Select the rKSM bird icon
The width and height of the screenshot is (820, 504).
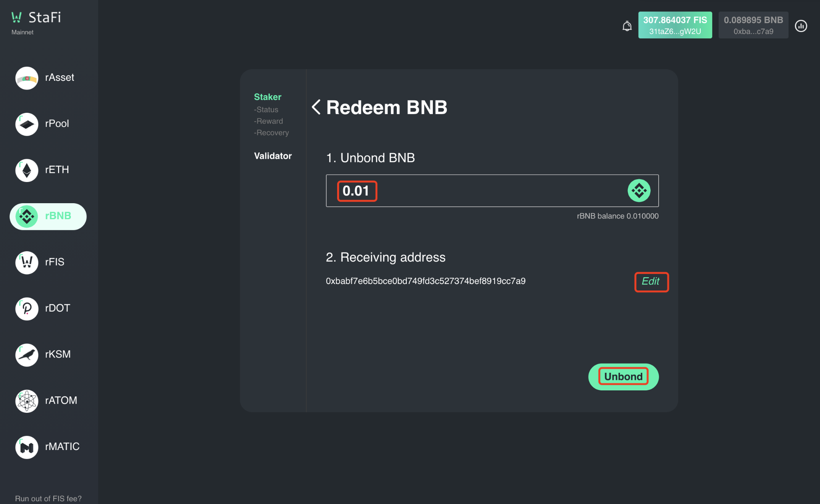(x=27, y=355)
